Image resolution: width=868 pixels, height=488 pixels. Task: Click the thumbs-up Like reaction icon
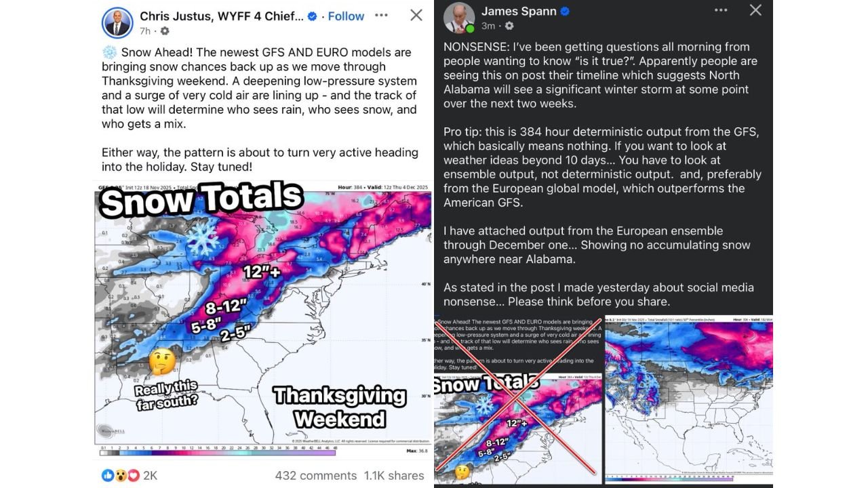coord(108,475)
